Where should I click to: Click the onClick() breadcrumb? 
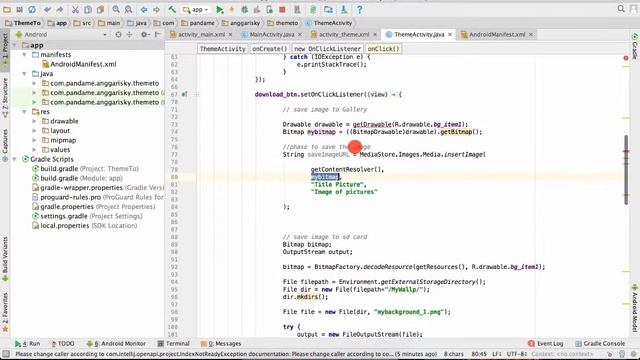point(383,49)
